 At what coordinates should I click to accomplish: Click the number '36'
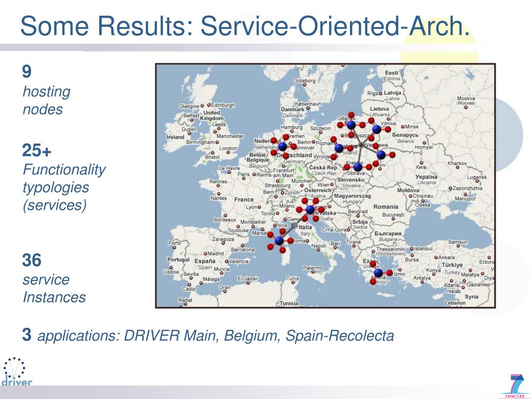32,260
